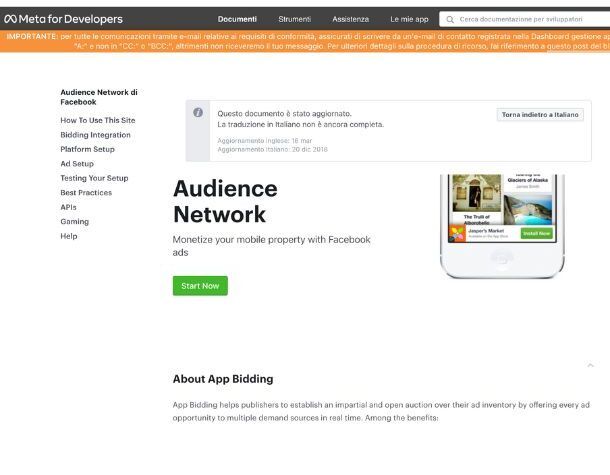Go to Le mie app
610x475 pixels.
(409, 19)
